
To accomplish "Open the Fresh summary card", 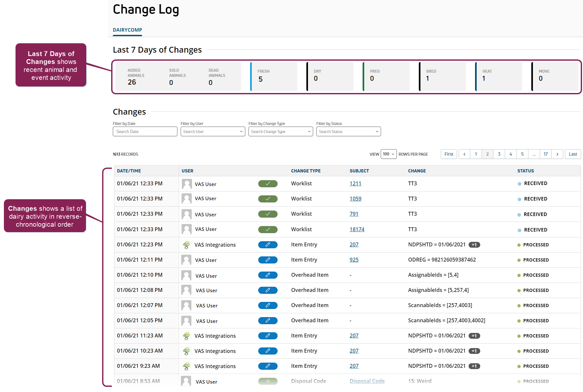I will point(274,77).
